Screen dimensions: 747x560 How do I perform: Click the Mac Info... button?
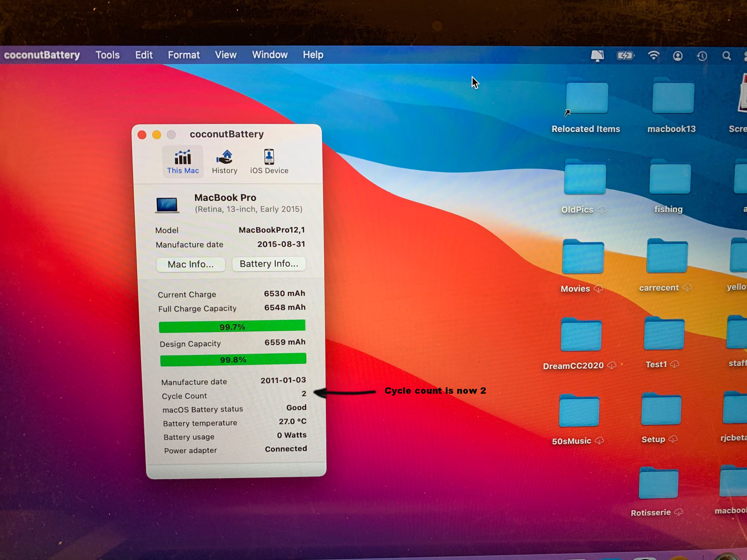click(190, 264)
